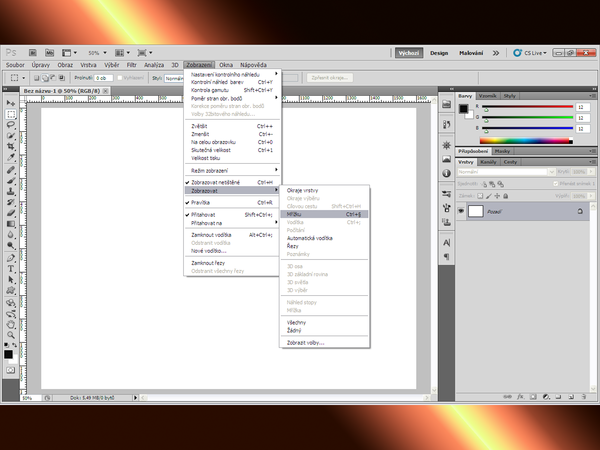
Task: Click Mřížku in the submenu
Action: click(x=297, y=214)
